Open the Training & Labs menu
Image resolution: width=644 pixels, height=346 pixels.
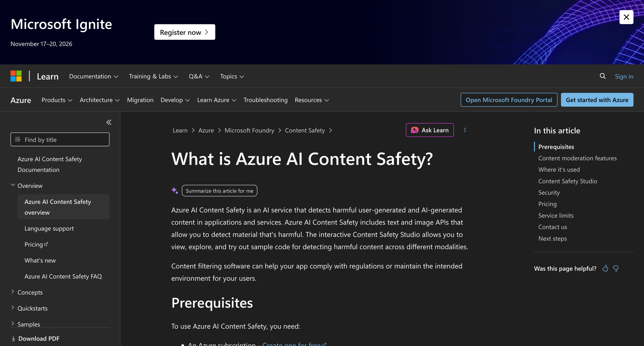154,76
